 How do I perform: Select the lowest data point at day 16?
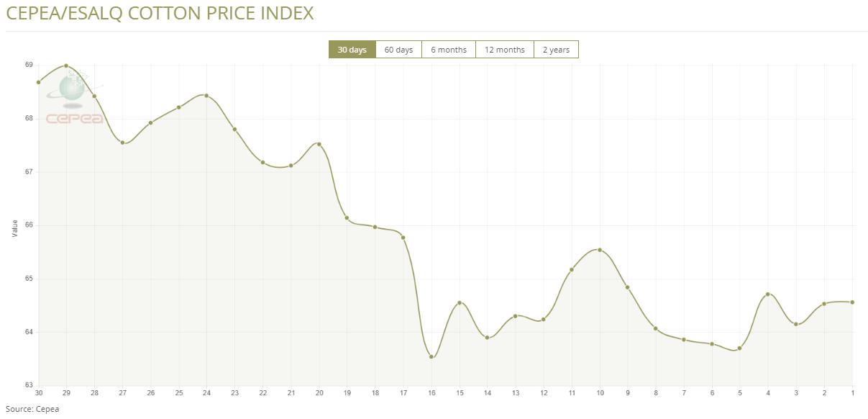pos(431,356)
